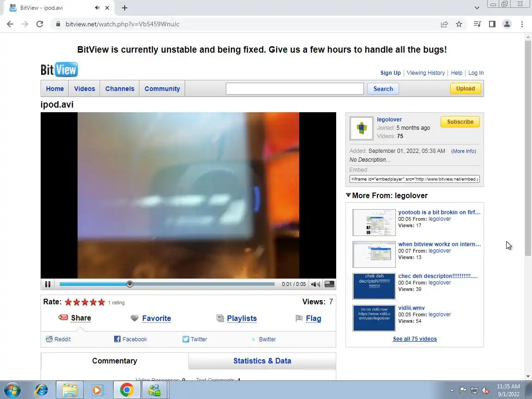Open the Viewing History link

426,73
